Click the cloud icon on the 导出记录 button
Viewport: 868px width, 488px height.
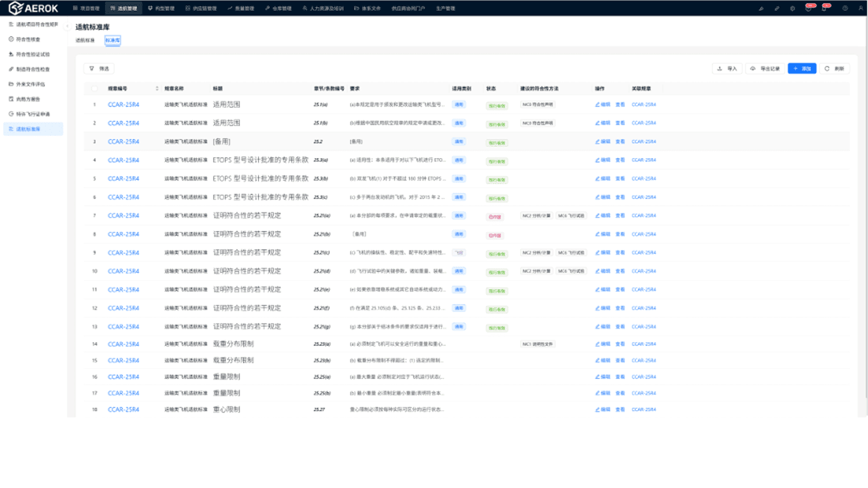754,68
